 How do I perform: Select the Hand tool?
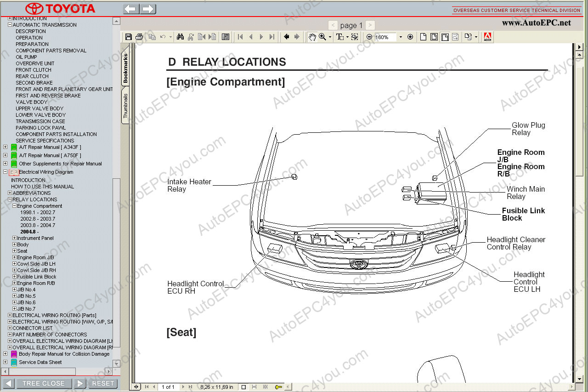pyautogui.click(x=312, y=37)
